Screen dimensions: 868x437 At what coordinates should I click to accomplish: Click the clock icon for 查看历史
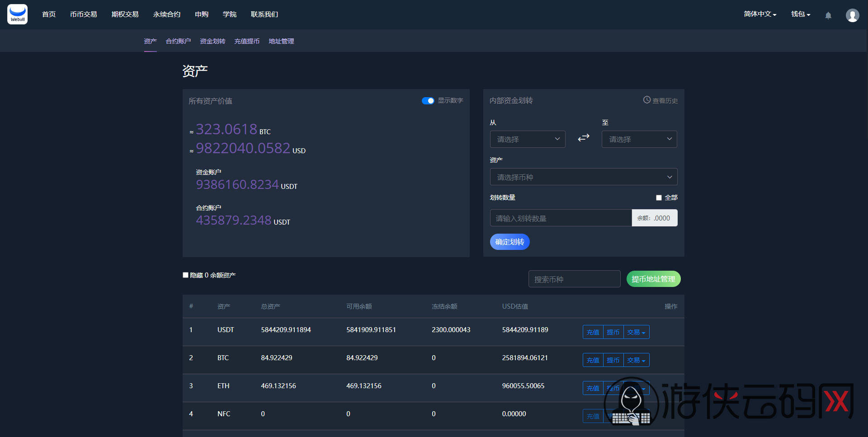pyautogui.click(x=647, y=100)
